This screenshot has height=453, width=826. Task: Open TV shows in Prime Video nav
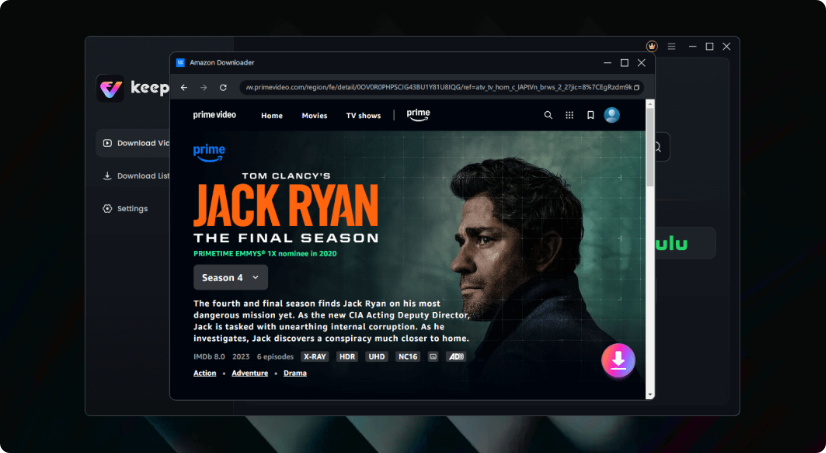click(363, 115)
